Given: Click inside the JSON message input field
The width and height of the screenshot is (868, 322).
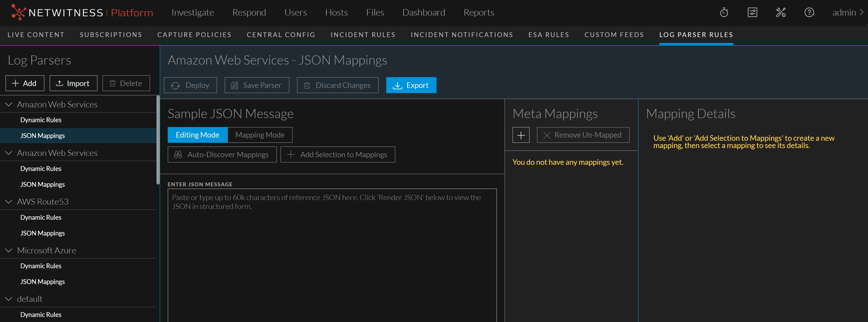Looking at the screenshot, I should [x=332, y=236].
